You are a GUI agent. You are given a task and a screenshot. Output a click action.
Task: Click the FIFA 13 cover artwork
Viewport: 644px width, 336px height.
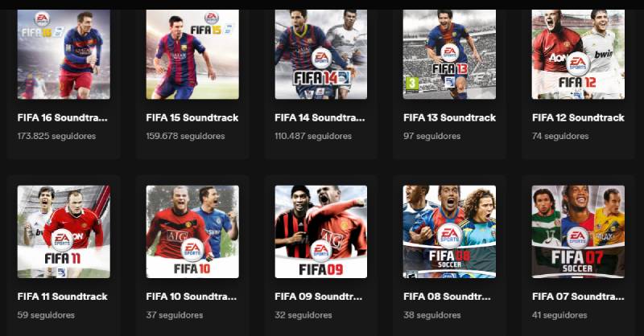point(449,54)
